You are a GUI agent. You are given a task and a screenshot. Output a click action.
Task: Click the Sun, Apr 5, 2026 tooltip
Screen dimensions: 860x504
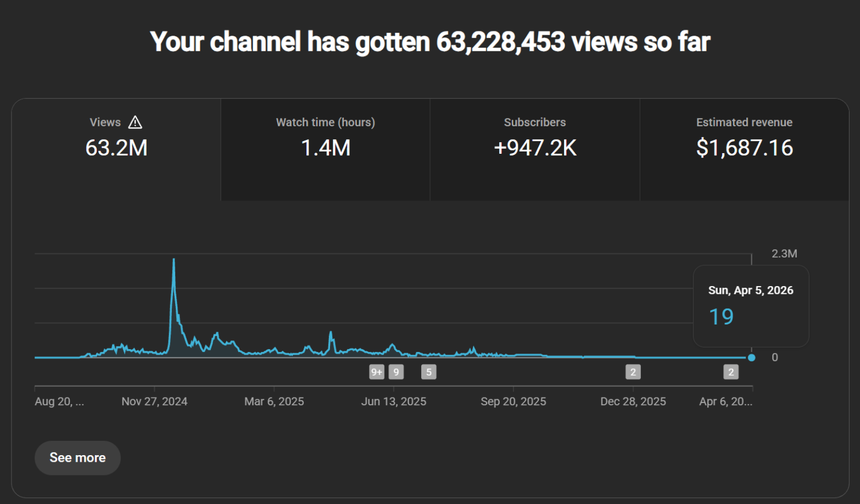pos(751,306)
